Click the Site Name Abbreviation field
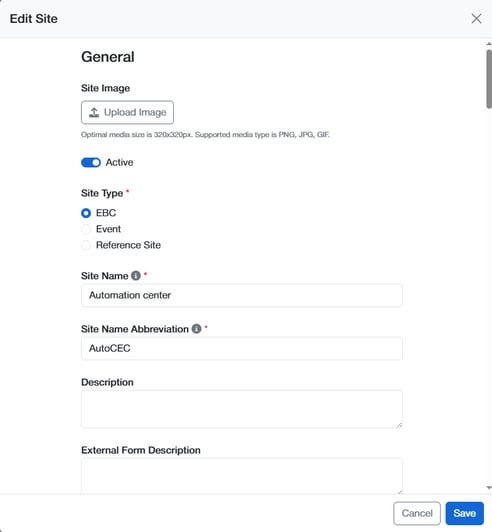This screenshot has height=532, width=492. tap(242, 348)
